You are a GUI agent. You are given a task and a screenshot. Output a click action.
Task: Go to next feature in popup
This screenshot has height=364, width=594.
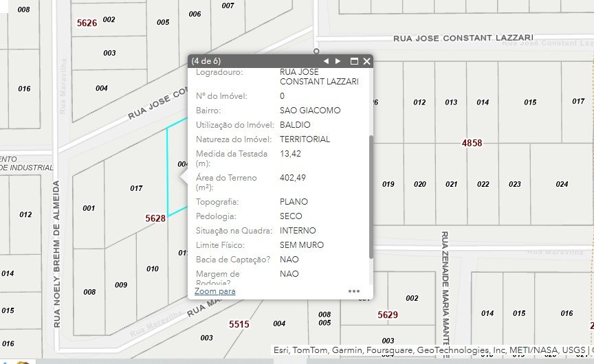tap(338, 61)
